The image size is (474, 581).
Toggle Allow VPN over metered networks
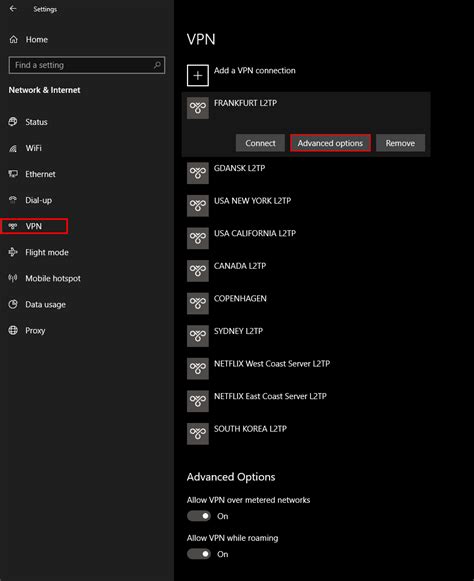(199, 516)
